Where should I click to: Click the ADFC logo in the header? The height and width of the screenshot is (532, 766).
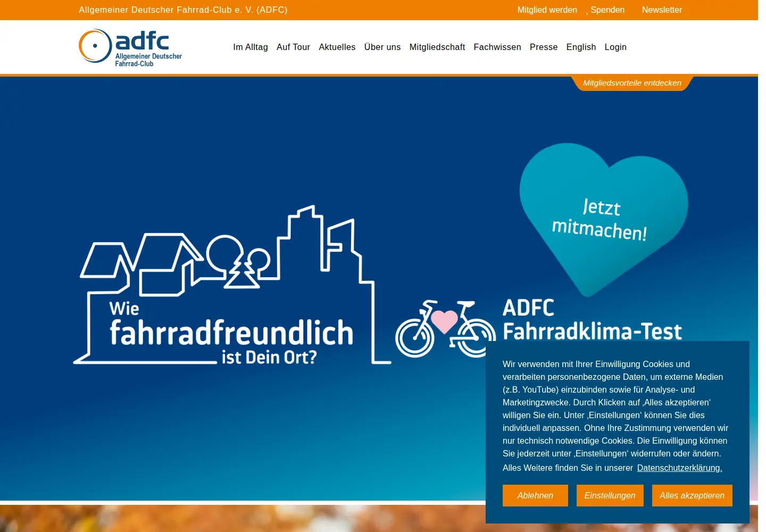130,47
